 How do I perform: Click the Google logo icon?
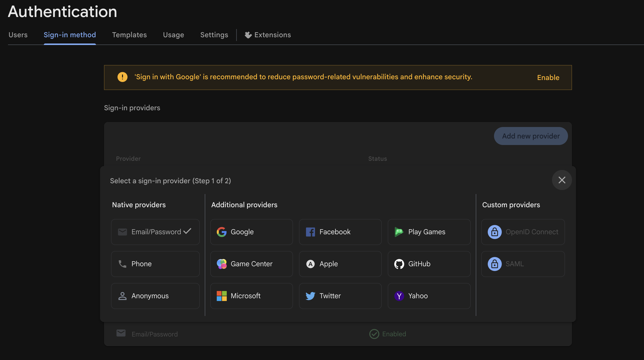(221, 232)
